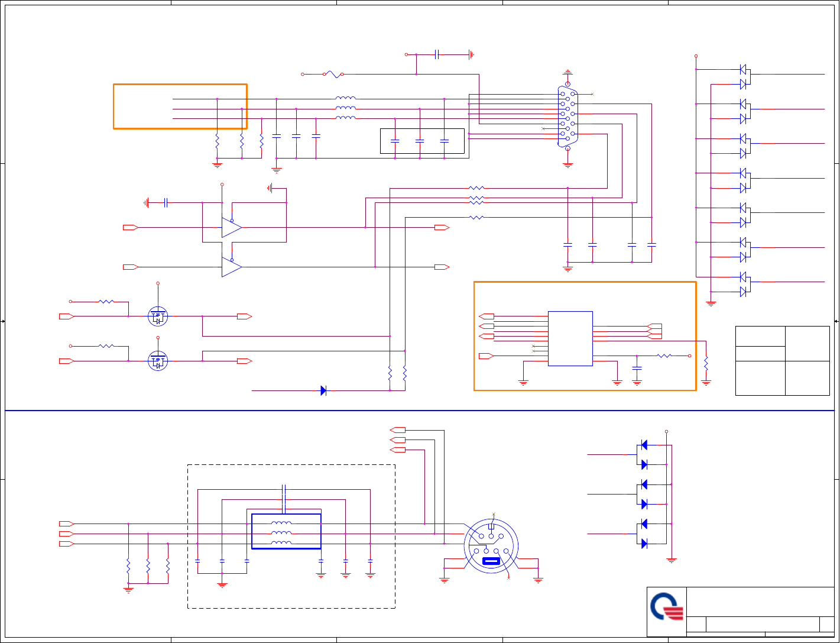
Task: Select the bottommost of the four series resistors
Action: (476, 218)
